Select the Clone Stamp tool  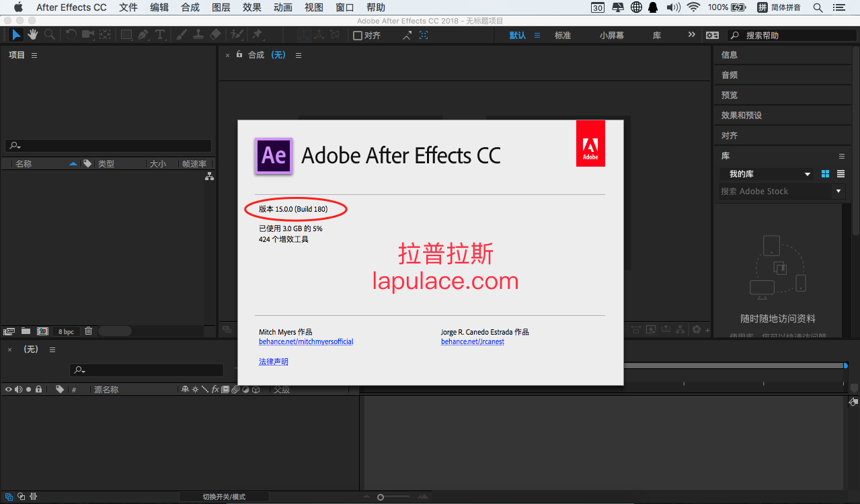198,35
